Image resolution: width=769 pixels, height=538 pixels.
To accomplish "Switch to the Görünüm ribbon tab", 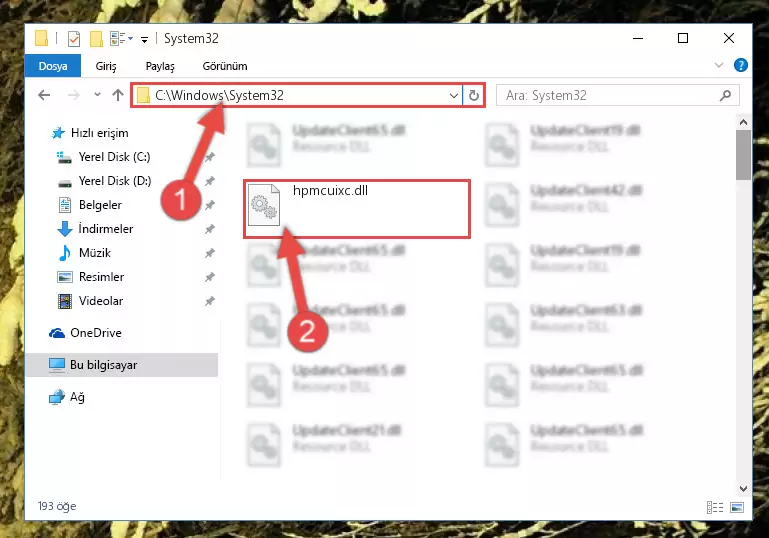I will 225,66.
